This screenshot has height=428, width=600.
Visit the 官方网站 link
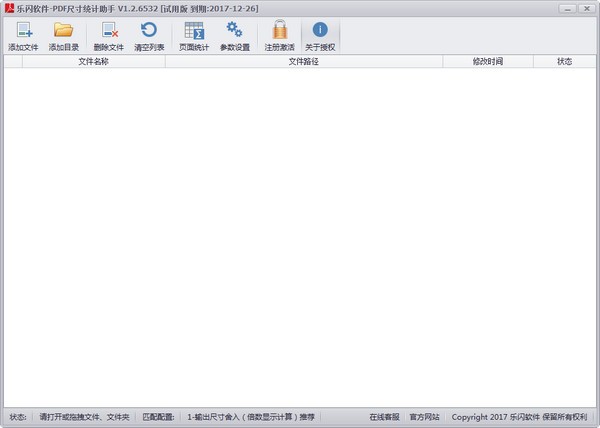[424, 417]
